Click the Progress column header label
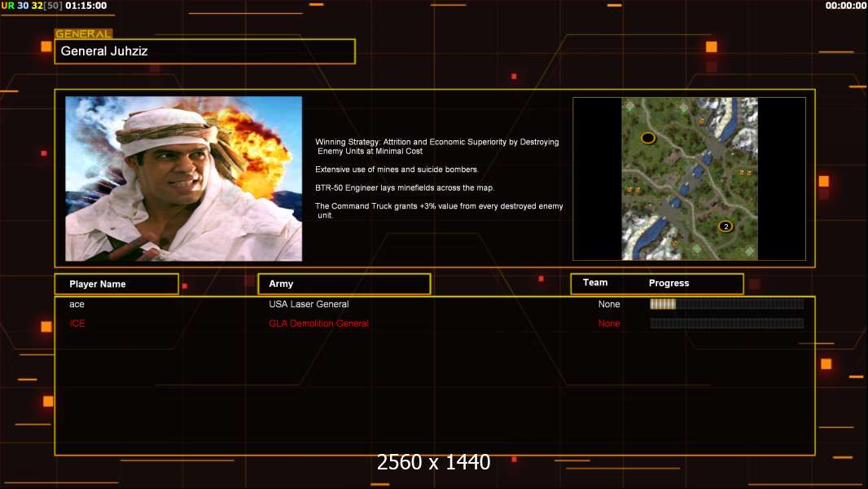This screenshot has width=868, height=489. (669, 283)
